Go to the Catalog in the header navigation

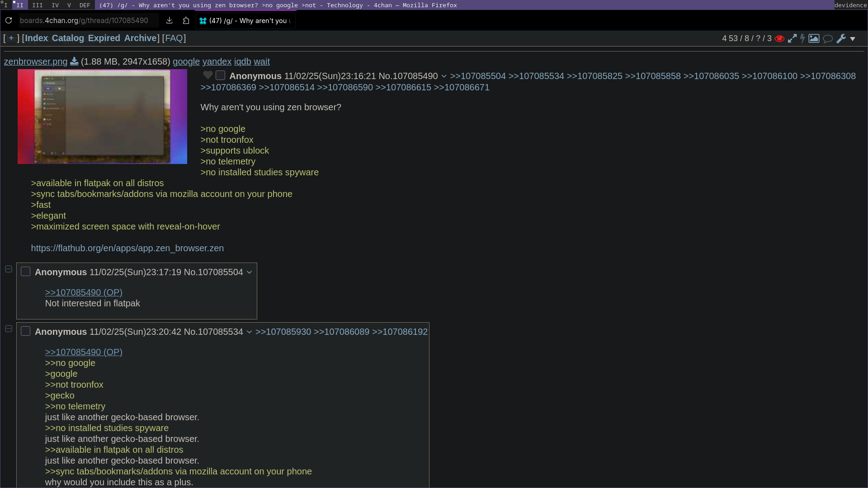coord(68,38)
